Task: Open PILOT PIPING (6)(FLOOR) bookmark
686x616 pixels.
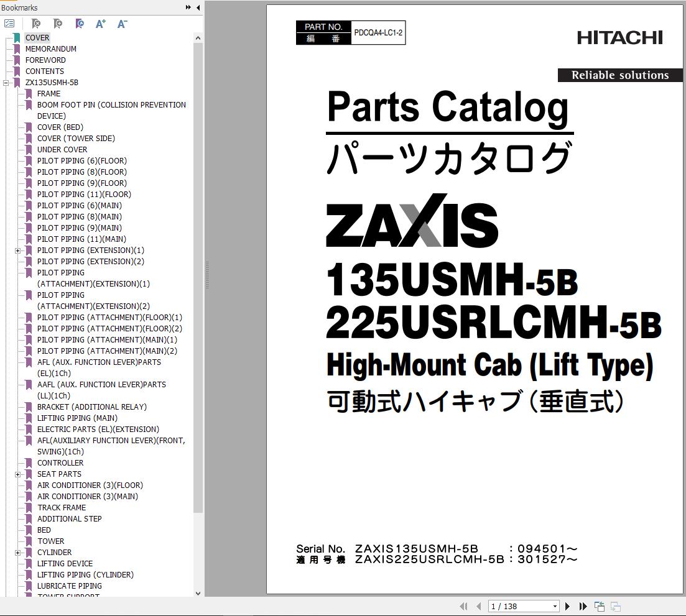Action: click(x=82, y=161)
